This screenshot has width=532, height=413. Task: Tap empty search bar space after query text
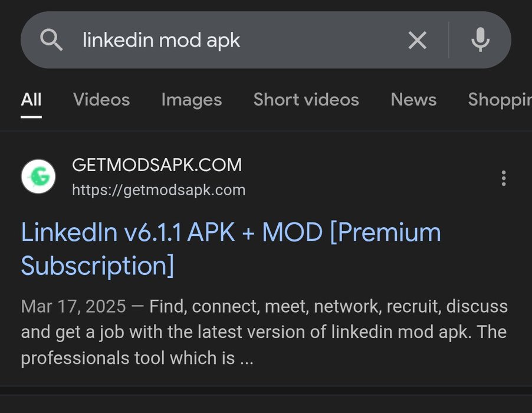pos(321,40)
